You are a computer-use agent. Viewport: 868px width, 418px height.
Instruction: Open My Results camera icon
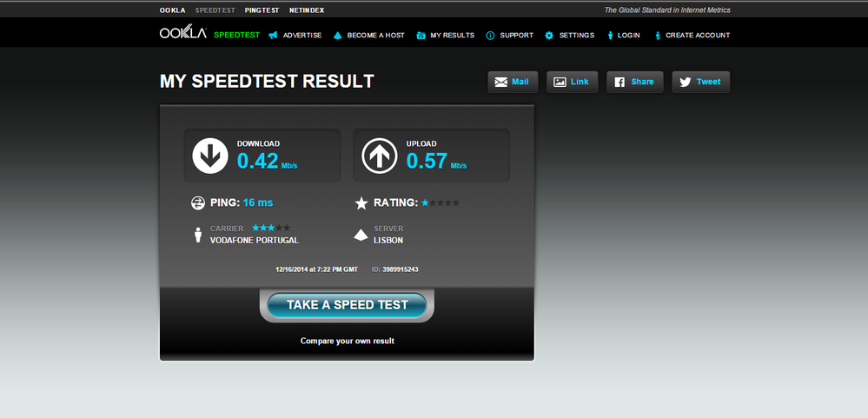[421, 36]
